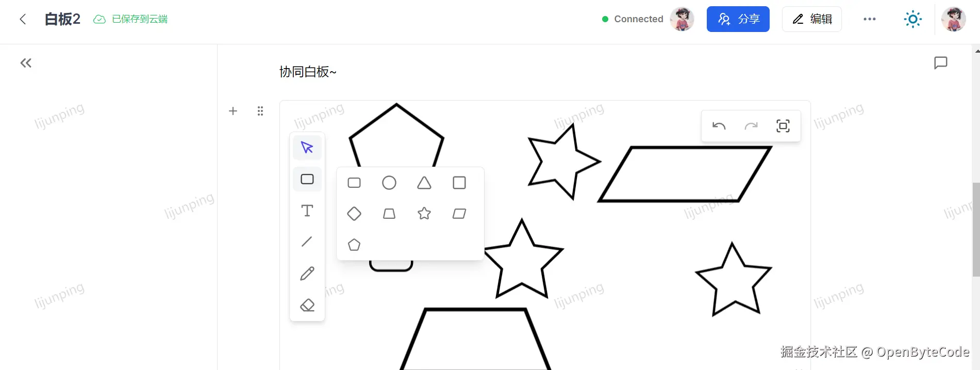Screen dimensions: 980x370
Task: Select the Text tool
Action: tap(307, 211)
